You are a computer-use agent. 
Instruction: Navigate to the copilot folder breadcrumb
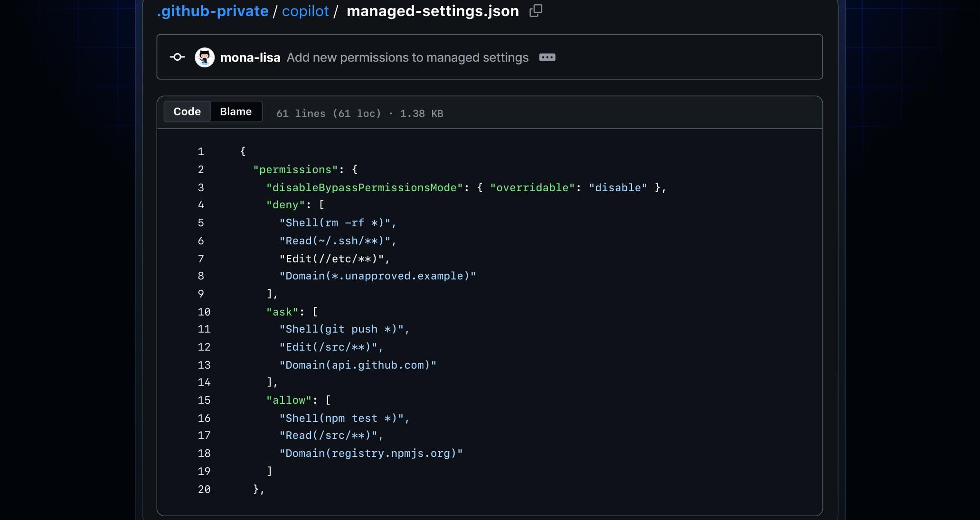click(305, 11)
